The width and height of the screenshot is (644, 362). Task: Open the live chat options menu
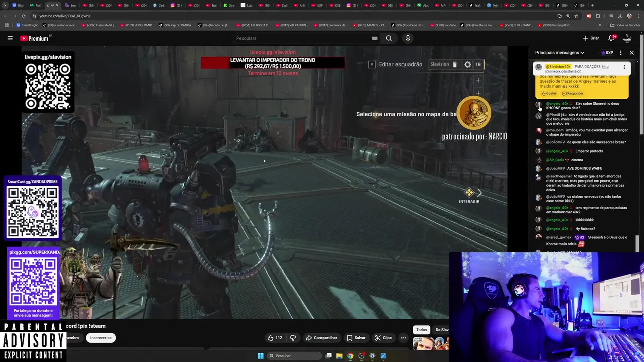point(620,53)
